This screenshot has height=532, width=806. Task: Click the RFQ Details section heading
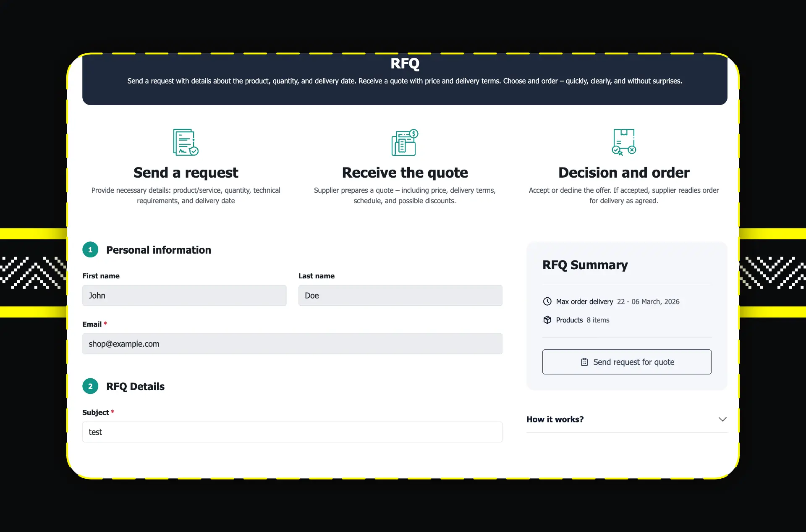coord(135,386)
